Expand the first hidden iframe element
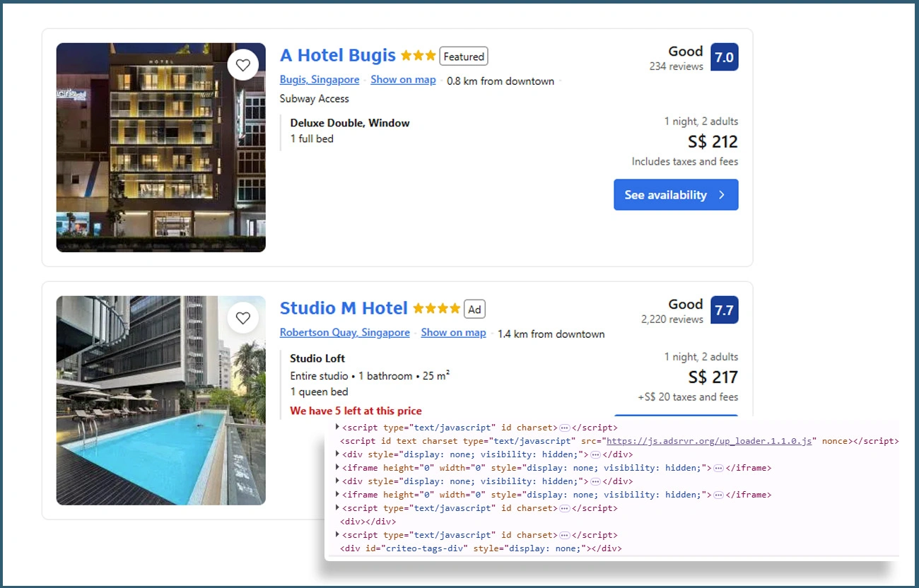 (x=337, y=468)
